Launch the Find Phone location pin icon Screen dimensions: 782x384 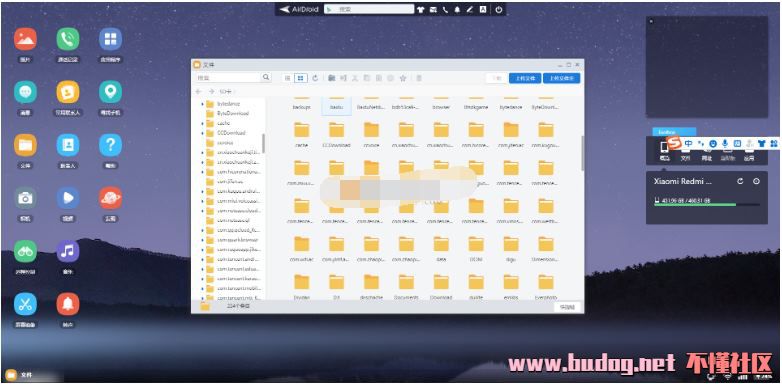coord(110,92)
